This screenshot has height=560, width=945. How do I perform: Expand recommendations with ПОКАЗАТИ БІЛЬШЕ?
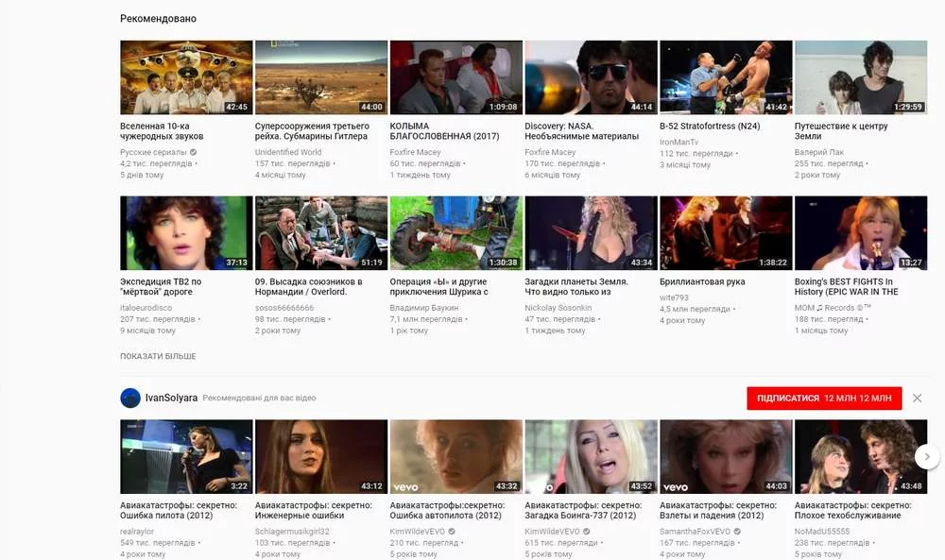point(158,356)
